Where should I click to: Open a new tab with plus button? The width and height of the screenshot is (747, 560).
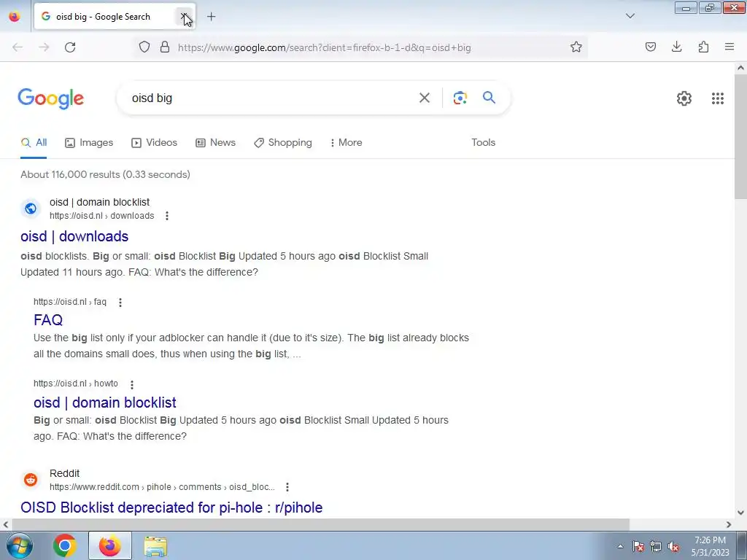tap(211, 17)
